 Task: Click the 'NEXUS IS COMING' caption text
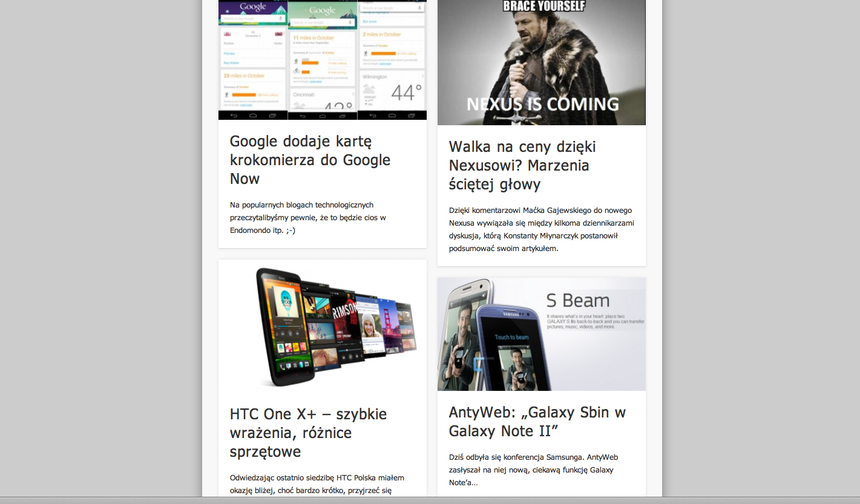[x=542, y=104]
